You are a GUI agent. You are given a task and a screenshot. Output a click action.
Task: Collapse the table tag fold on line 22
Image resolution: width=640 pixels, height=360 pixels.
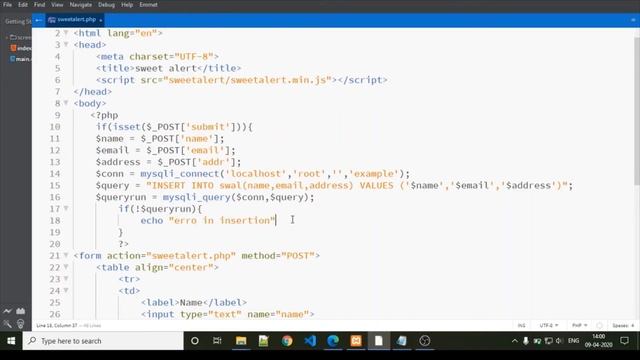click(66, 267)
